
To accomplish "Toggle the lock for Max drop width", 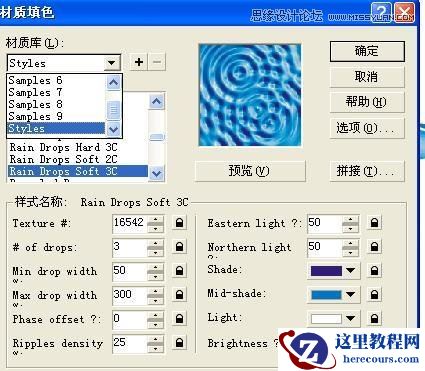I will (179, 295).
